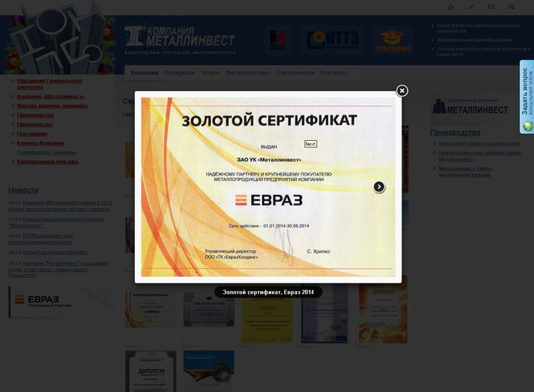The height and width of the screenshot is (392, 534).
Task: Click the yellow Диплом Лауреат thumbnail
Action: pos(267,313)
